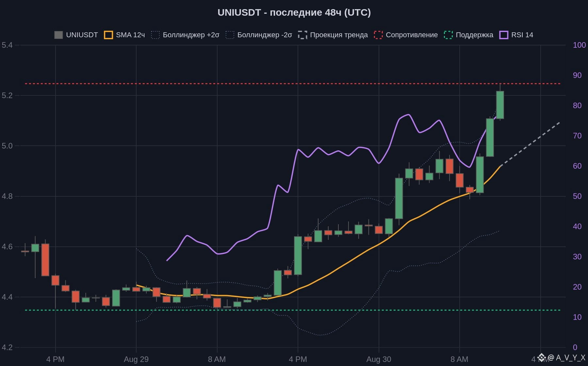Click the Боллинджер -2σ legend marker icon
Screen dimensions: 588x366
coord(230,35)
